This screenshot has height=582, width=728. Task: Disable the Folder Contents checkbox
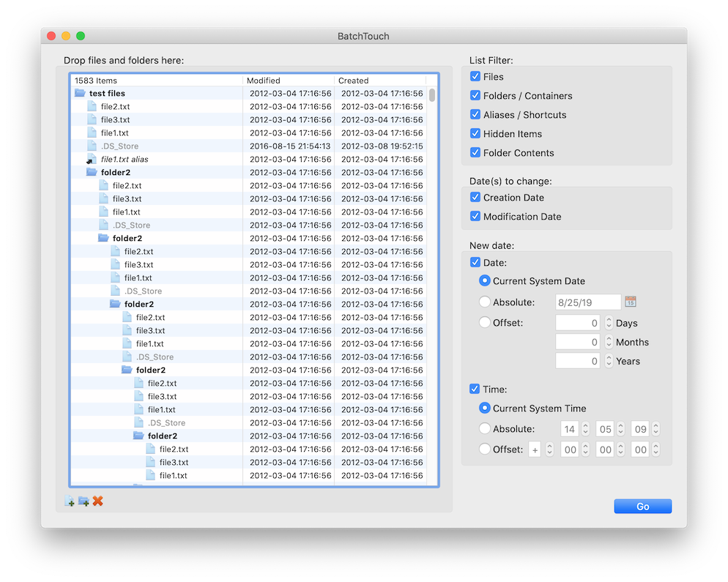pos(475,153)
